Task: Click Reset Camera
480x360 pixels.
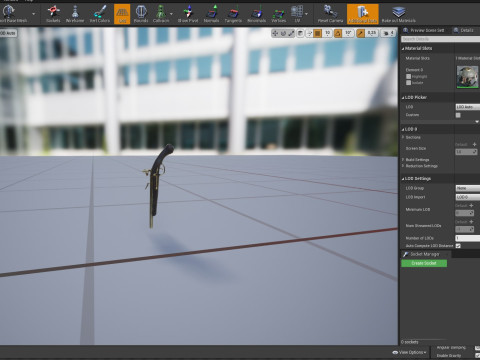Action: click(330, 14)
